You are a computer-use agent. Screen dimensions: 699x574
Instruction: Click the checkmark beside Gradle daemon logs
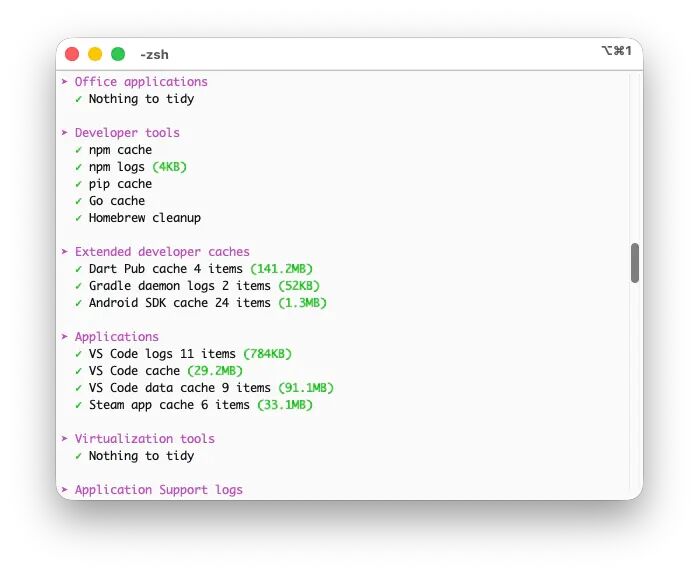(x=78, y=286)
